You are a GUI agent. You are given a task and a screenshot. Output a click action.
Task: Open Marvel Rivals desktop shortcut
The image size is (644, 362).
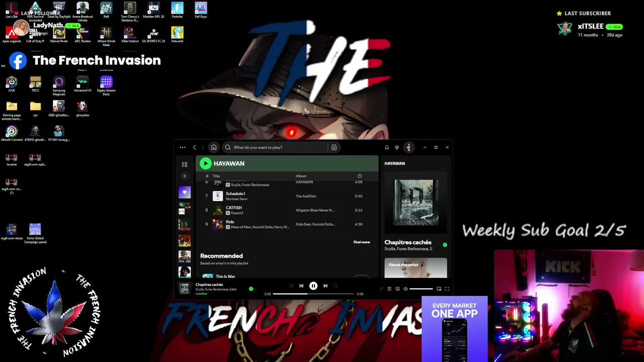[59, 35]
